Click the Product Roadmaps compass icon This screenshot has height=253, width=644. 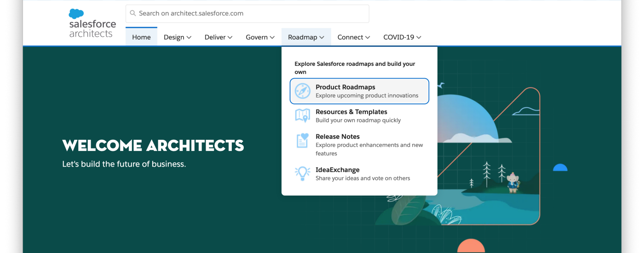(303, 91)
